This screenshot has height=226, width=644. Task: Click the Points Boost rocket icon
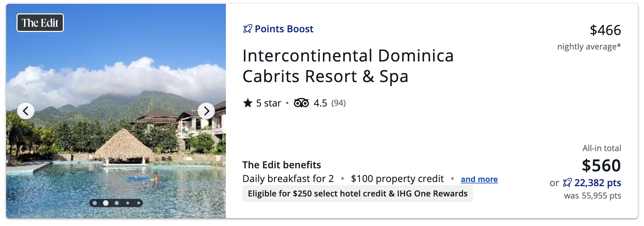pos(248,29)
